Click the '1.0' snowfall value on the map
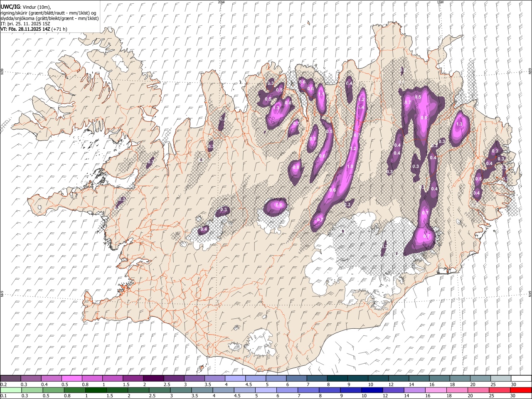Screen dimensions: 532x399 click(350, 166)
